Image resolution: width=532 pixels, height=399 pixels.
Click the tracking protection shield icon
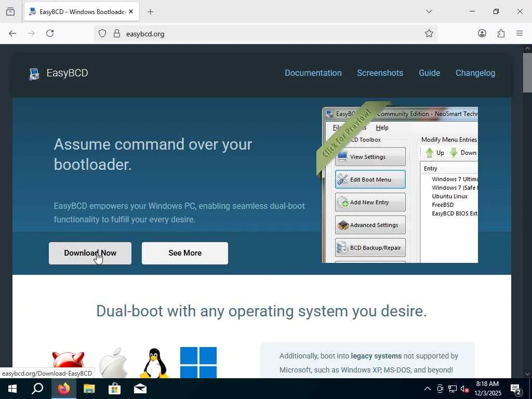point(102,33)
